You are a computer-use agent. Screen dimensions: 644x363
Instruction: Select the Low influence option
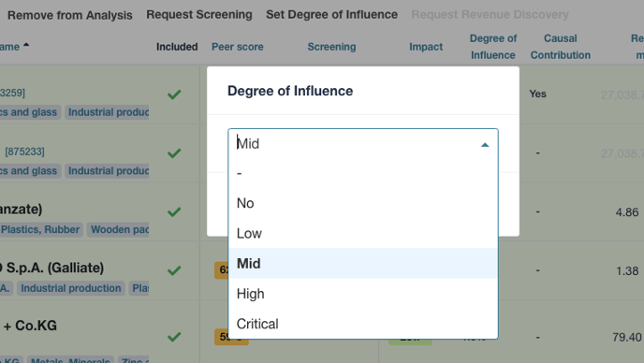tap(363, 233)
